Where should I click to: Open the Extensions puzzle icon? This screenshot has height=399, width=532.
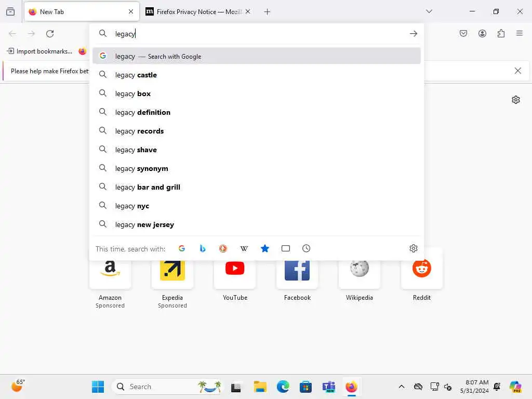point(501,33)
